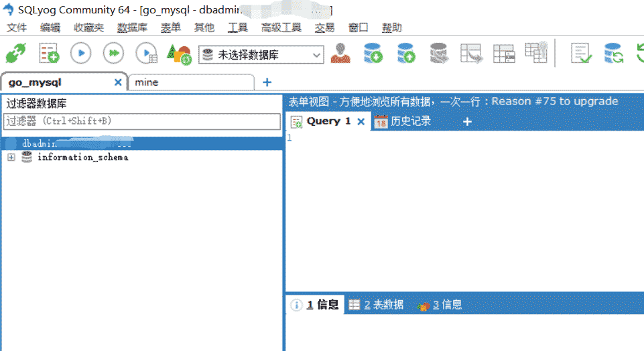
Task: Open a new query editor icon
Action: click(x=49, y=54)
